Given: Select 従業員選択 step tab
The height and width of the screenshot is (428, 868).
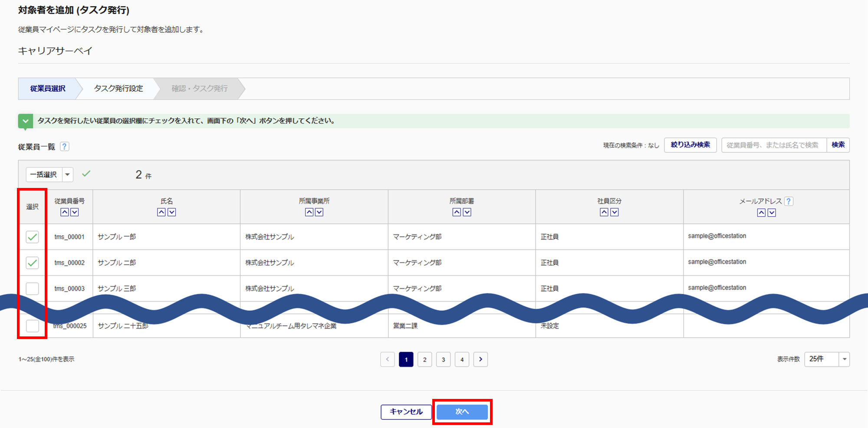Looking at the screenshot, I should tap(48, 89).
